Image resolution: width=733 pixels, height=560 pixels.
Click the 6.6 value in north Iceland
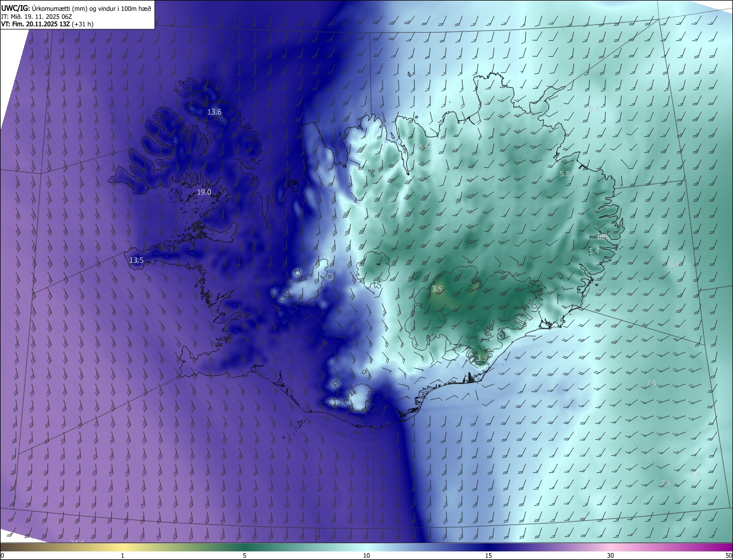pyautogui.click(x=424, y=147)
